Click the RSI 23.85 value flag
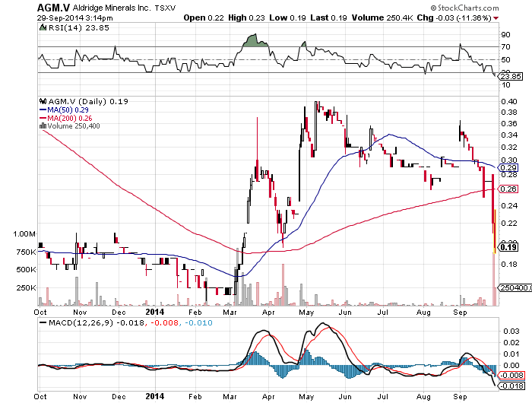This screenshot has width=532, height=403. pyautogui.click(x=511, y=76)
